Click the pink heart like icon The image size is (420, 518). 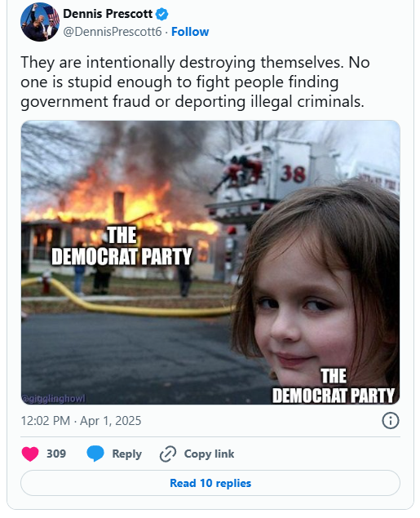pos(30,454)
